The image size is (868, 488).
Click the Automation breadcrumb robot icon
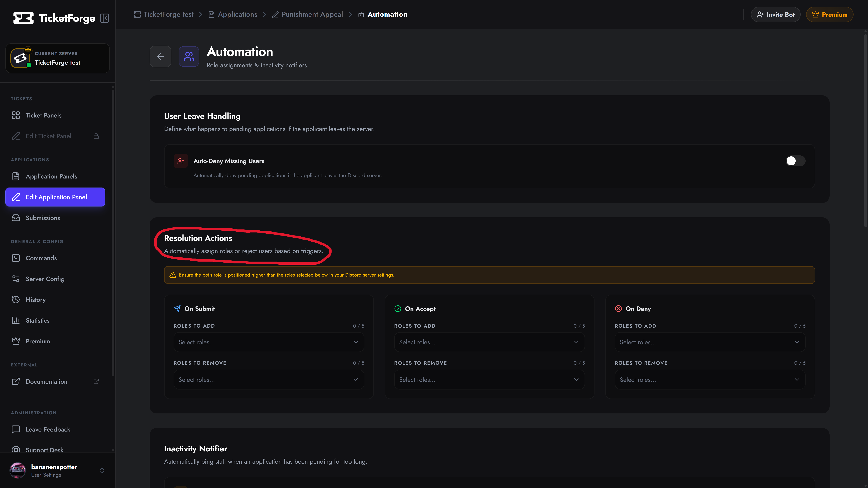pyautogui.click(x=361, y=14)
